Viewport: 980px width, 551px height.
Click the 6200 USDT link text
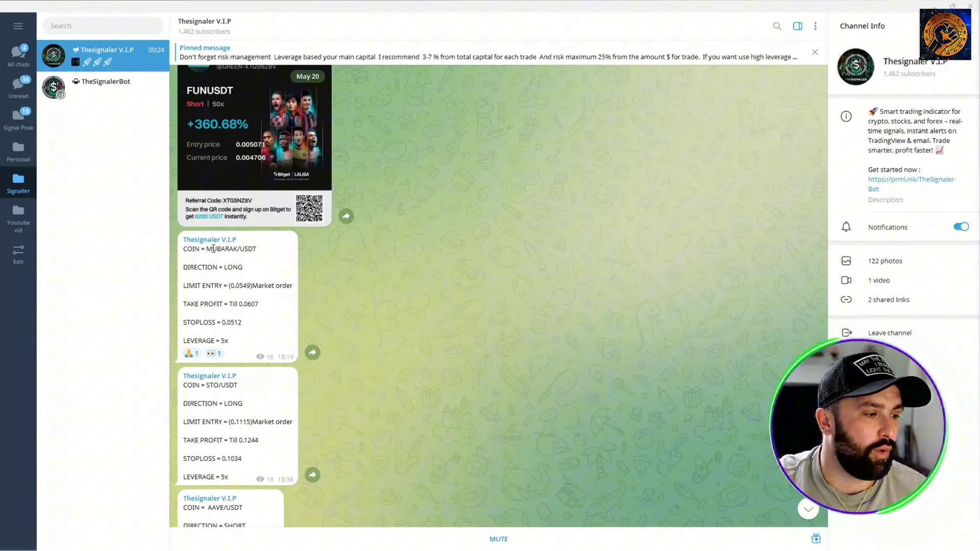[209, 216]
